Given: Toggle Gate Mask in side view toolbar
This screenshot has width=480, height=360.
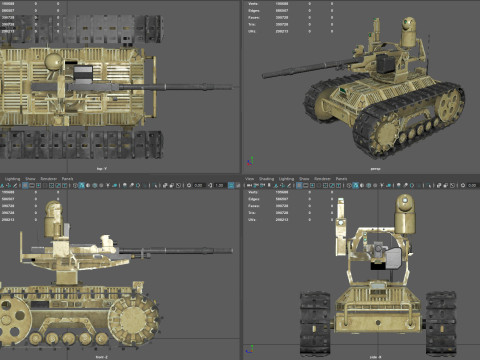Looking at the screenshot, I should (x=319, y=185).
